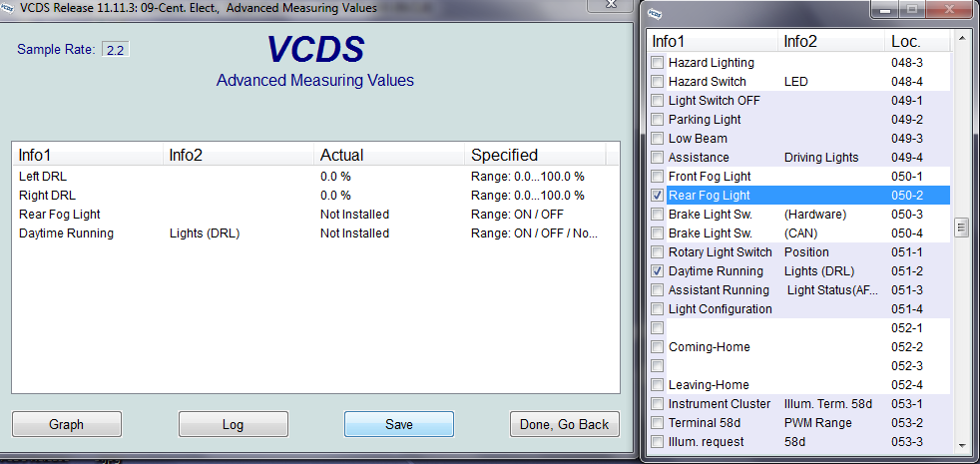Click Info1 column header in measuring table

pyautogui.click(x=88, y=155)
